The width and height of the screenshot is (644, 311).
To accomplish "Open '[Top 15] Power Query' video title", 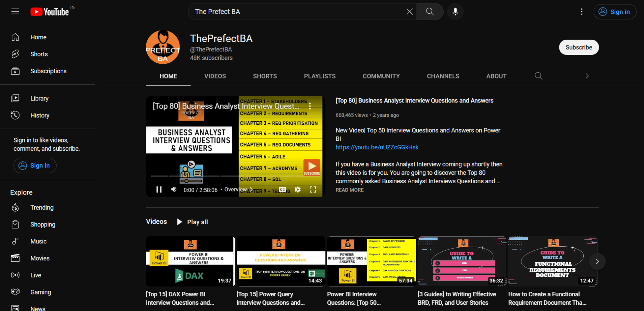I will coord(271,299).
